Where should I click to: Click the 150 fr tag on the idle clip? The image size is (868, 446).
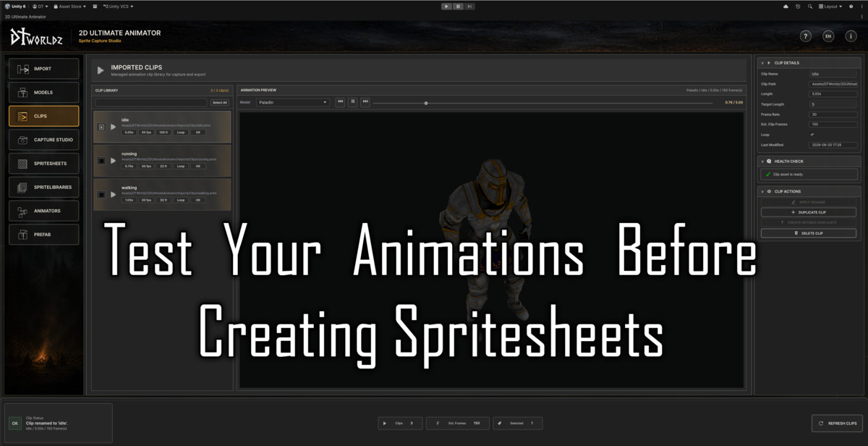[x=163, y=132]
